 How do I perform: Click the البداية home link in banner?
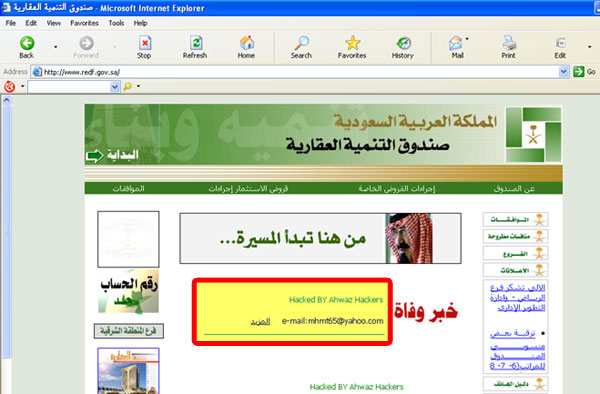[x=122, y=155]
